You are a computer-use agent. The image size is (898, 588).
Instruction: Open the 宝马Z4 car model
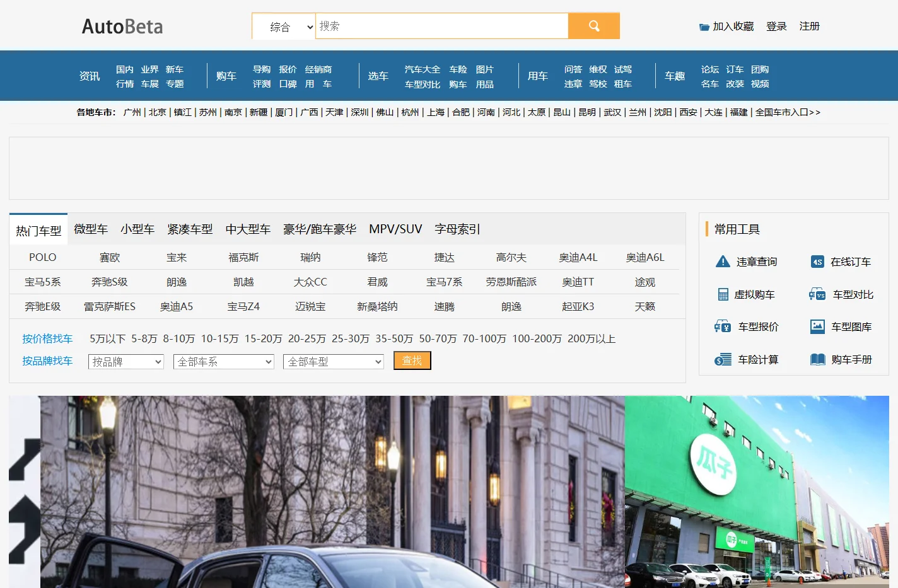coord(243,306)
